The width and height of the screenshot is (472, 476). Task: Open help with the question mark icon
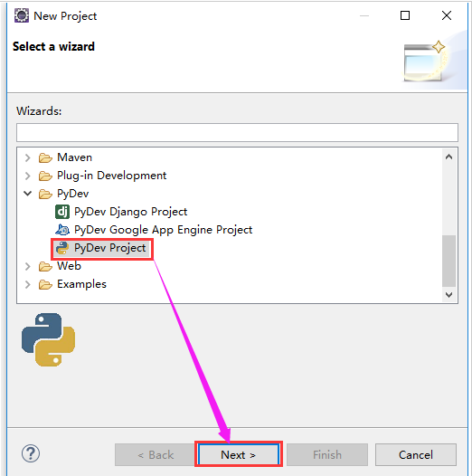click(31, 453)
